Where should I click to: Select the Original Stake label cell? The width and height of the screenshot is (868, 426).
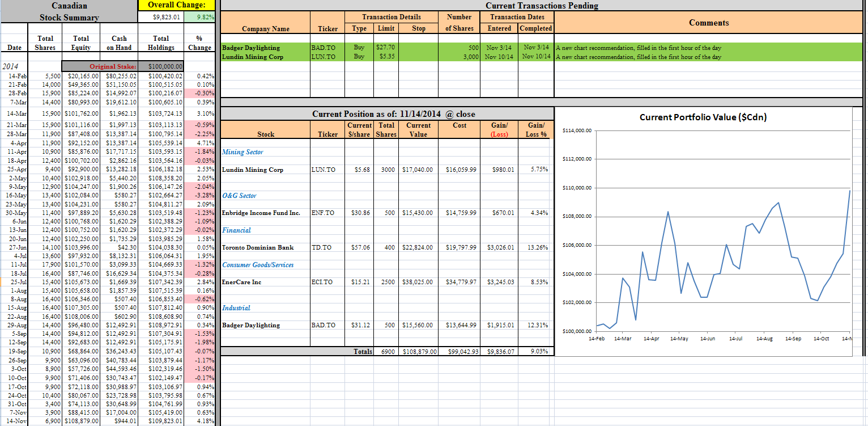100,66
